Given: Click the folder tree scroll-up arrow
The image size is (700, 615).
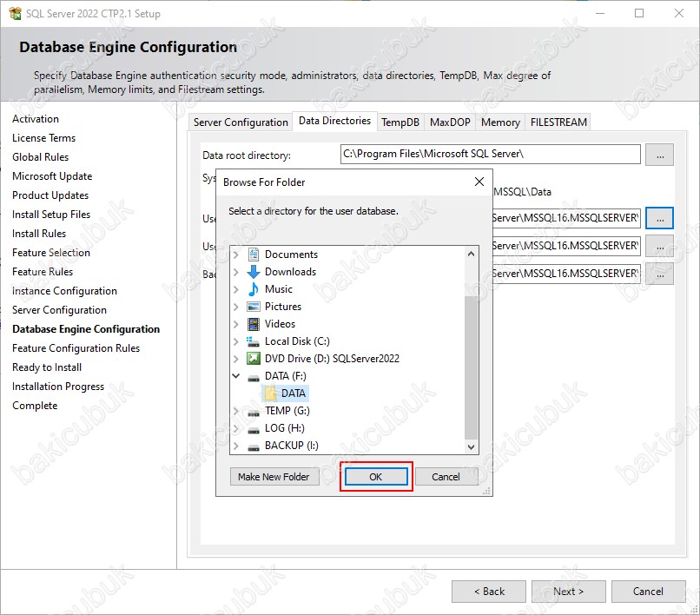Looking at the screenshot, I should point(471,254).
